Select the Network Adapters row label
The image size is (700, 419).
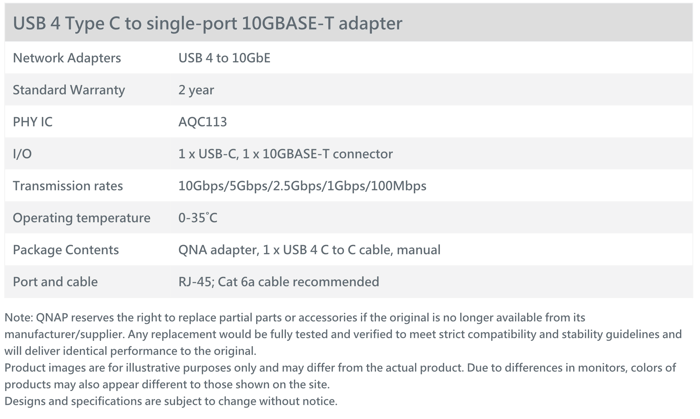coord(67,58)
